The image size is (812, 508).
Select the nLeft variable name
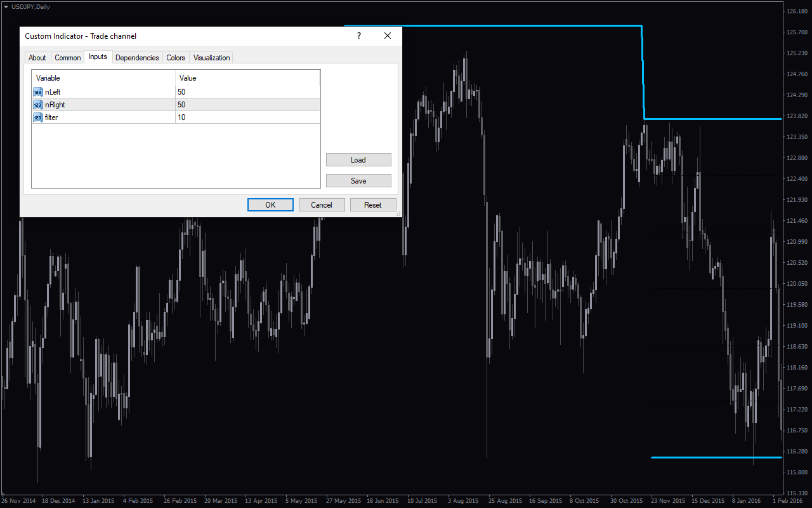(x=53, y=92)
